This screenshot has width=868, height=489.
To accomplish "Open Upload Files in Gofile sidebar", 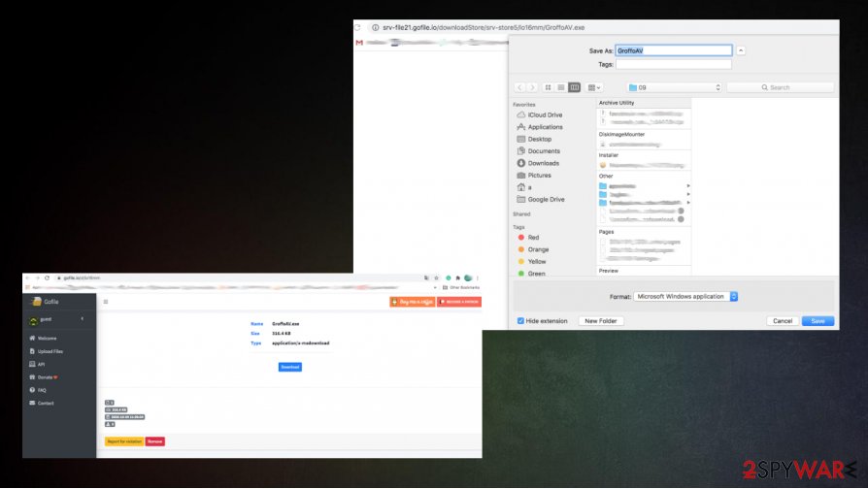I will [x=47, y=351].
